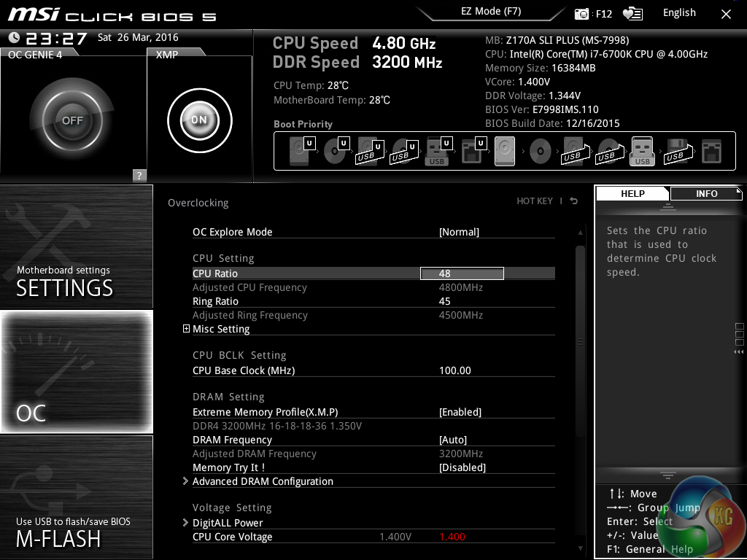Open the M-FLASH section
The height and width of the screenshot is (560, 747).
pos(76,497)
